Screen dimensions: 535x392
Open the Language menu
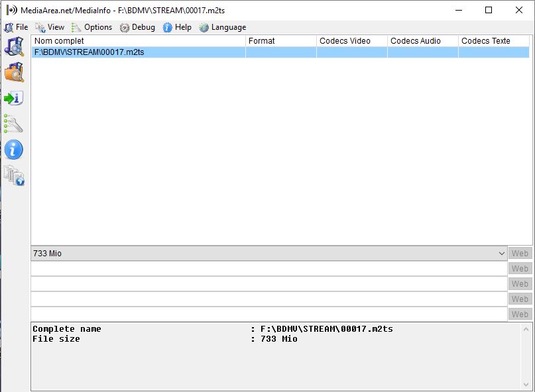coord(223,27)
